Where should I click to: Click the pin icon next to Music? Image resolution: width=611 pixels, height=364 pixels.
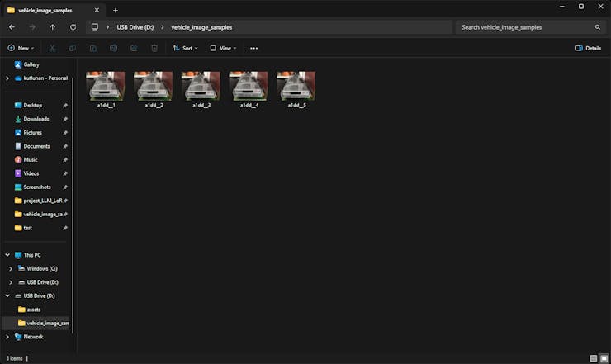click(65, 160)
